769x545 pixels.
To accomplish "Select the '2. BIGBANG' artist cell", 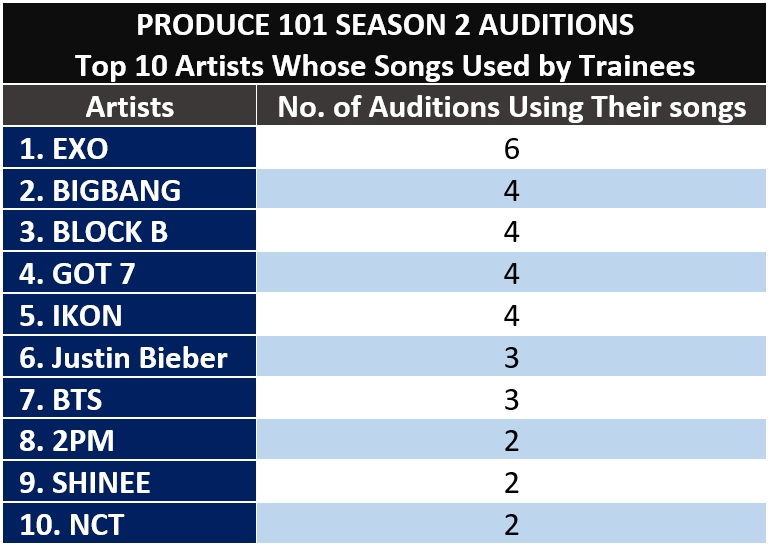I will (x=129, y=189).
